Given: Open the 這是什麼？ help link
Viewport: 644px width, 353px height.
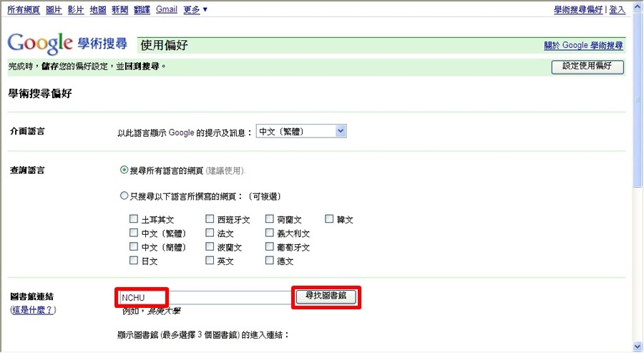Looking at the screenshot, I should click(33, 310).
